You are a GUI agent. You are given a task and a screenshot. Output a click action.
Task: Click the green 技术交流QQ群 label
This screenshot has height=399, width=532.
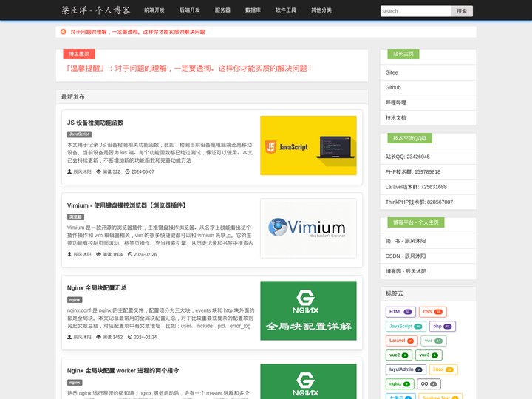tap(410, 138)
